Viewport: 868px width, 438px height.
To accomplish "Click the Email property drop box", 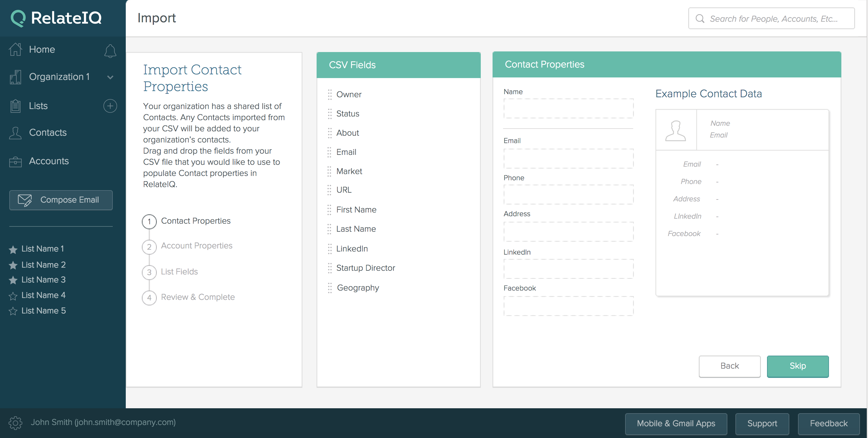I will (x=568, y=159).
